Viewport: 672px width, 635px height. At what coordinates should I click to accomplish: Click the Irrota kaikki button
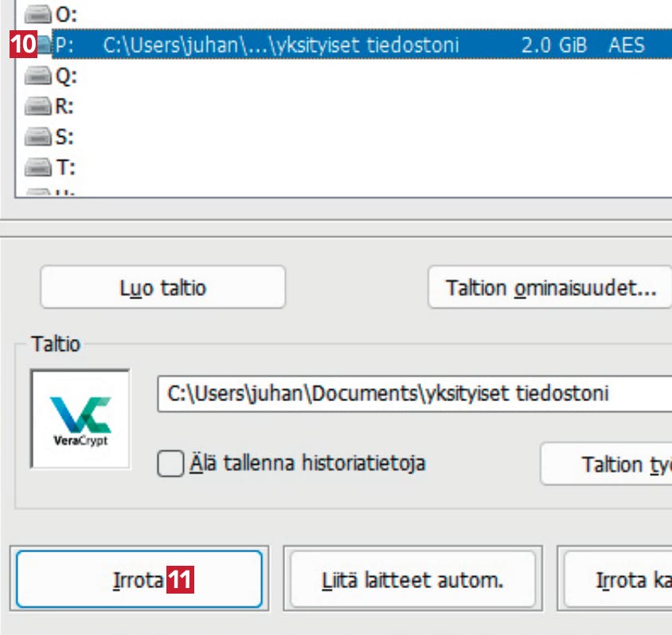618,579
